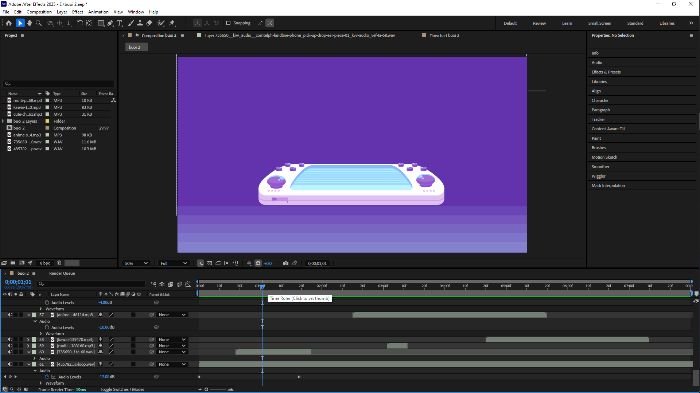Open the Composition menu
Image resolution: width=700 pixels, height=393 pixels.
(39, 12)
